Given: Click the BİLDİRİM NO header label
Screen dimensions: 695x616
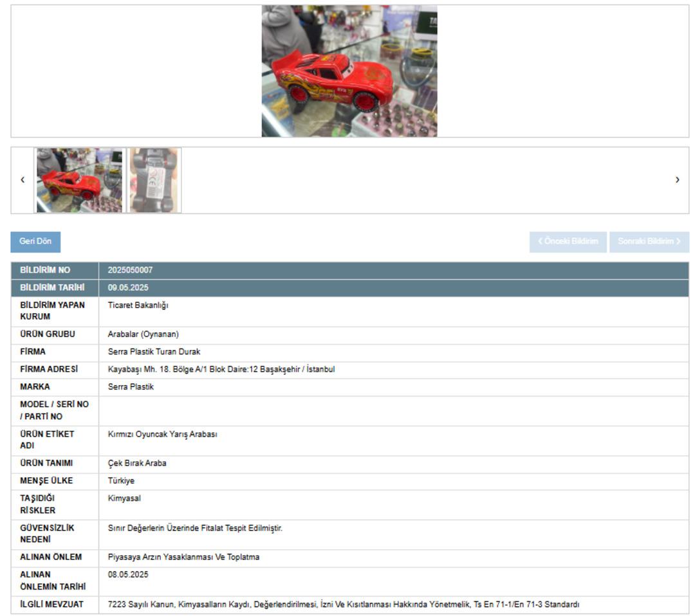Looking at the screenshot, I should click(45, 270).
